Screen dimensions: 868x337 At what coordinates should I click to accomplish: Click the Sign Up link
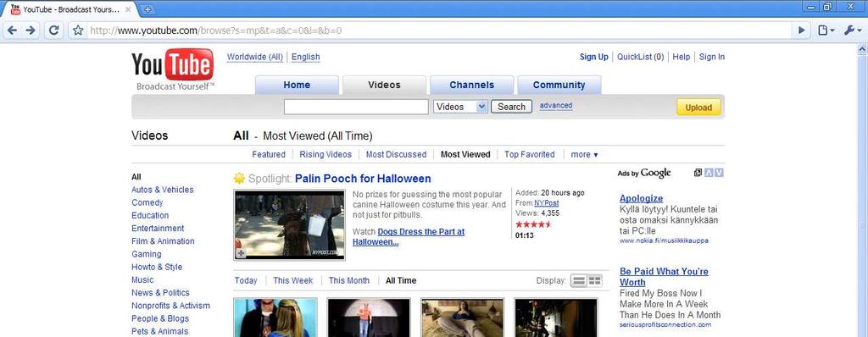pyautogui.click(x=594, y=57)
